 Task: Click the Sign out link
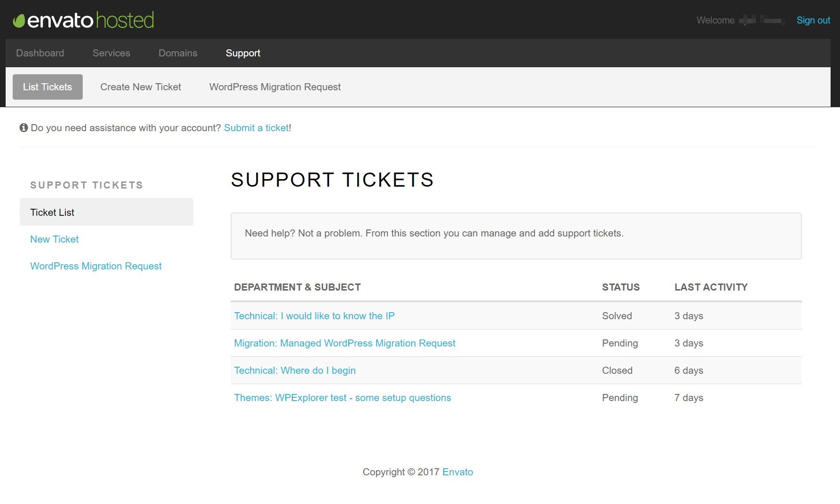[813, 20]
